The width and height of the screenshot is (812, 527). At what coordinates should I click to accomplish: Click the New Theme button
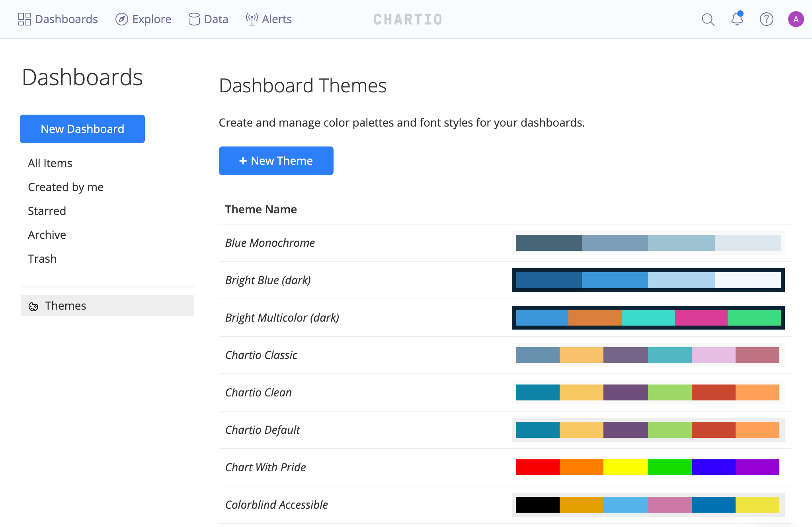click(x=276, y=161)
